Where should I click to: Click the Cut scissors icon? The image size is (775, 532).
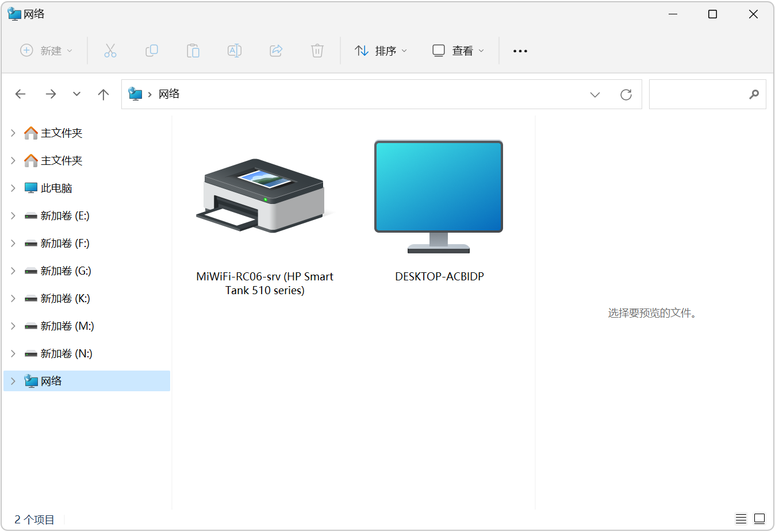click(x=110, y=51)
